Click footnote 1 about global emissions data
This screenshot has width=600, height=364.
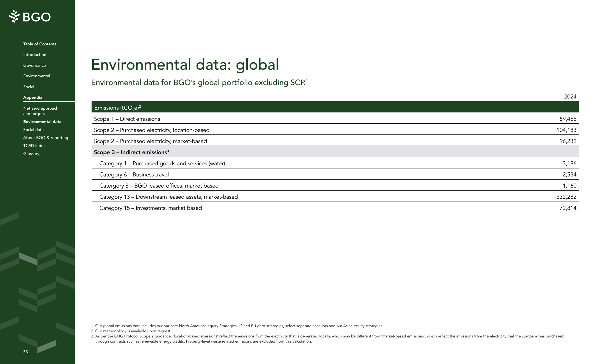(x=237, y=326)
